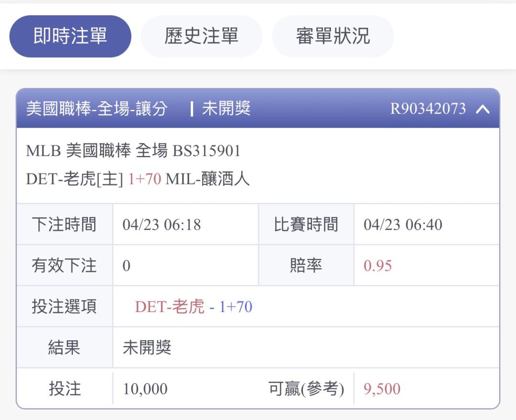Click the 美國職棒-全場-讓分 header title
Image resolution: width=516 pixels, height=420 pixels.
point(97,109)
